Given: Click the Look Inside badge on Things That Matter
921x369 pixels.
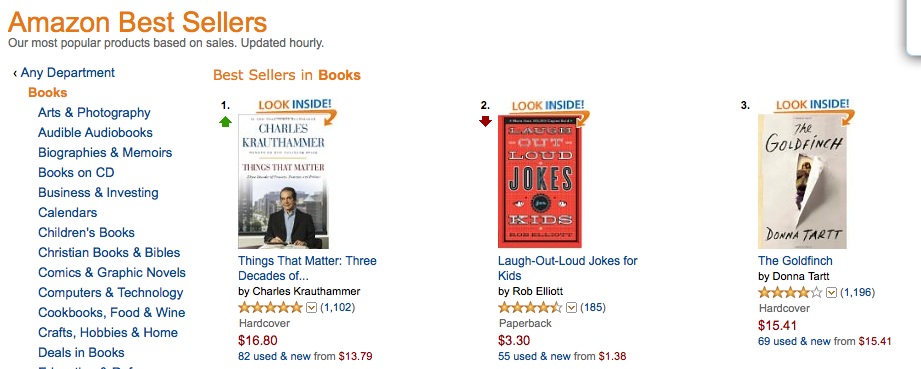Looking at the screenshot, I should 297,110.
